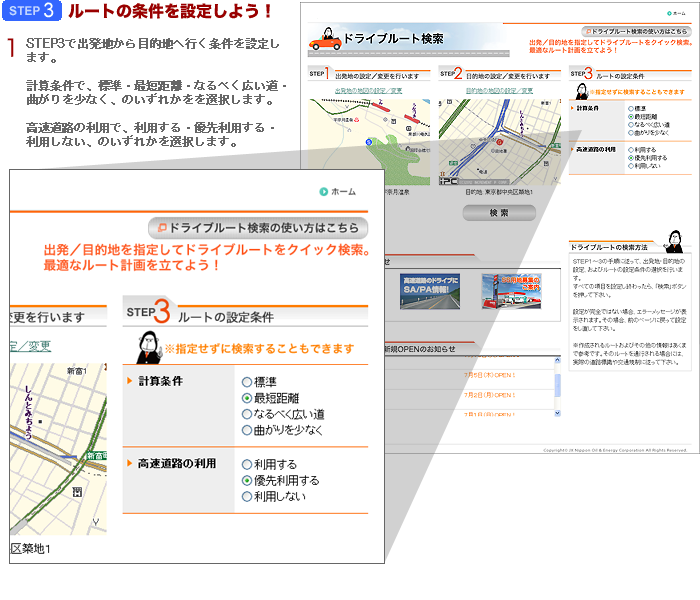Select 標準 radio in the enlarged inset
The width and height of the screenshot is (700, 600).
(246, 382)
